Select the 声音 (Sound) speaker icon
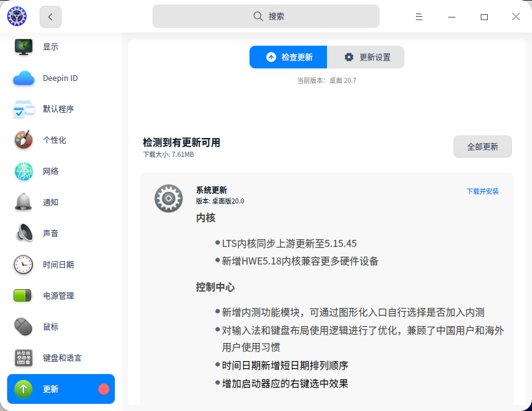This screenshot has height=411, width=532. [23, 233]
